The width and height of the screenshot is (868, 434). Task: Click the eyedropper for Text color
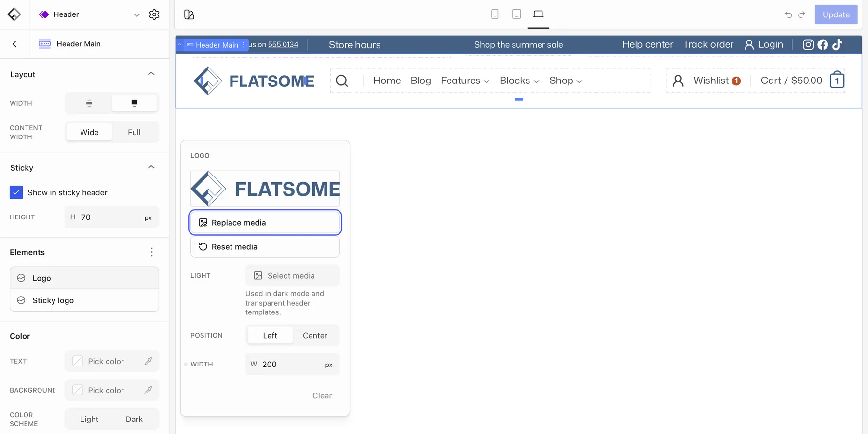click(148, 361)
